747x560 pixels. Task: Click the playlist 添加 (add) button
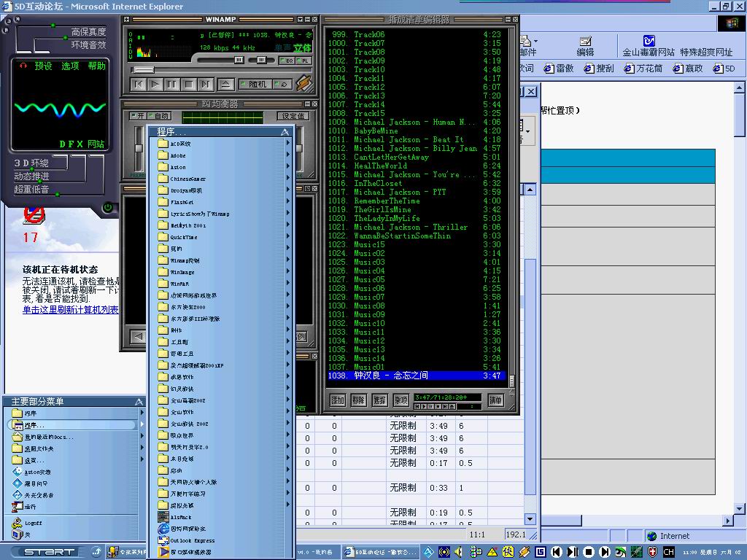pyautogui.click(x=338, y=400)
